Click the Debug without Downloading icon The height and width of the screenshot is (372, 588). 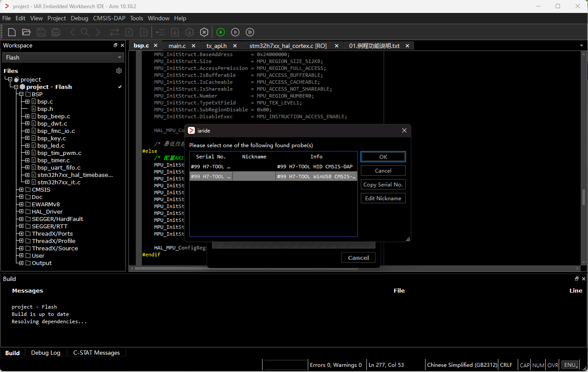(x=235, y=32)
